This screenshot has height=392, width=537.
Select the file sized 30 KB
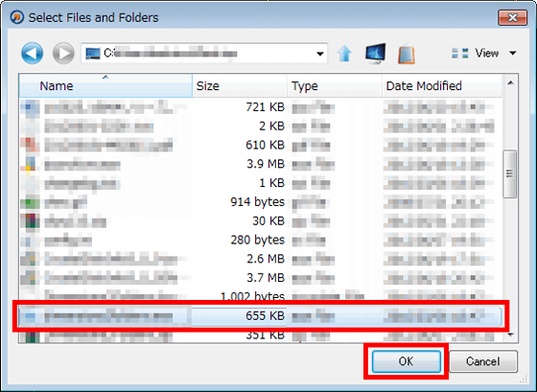[260, 221]
